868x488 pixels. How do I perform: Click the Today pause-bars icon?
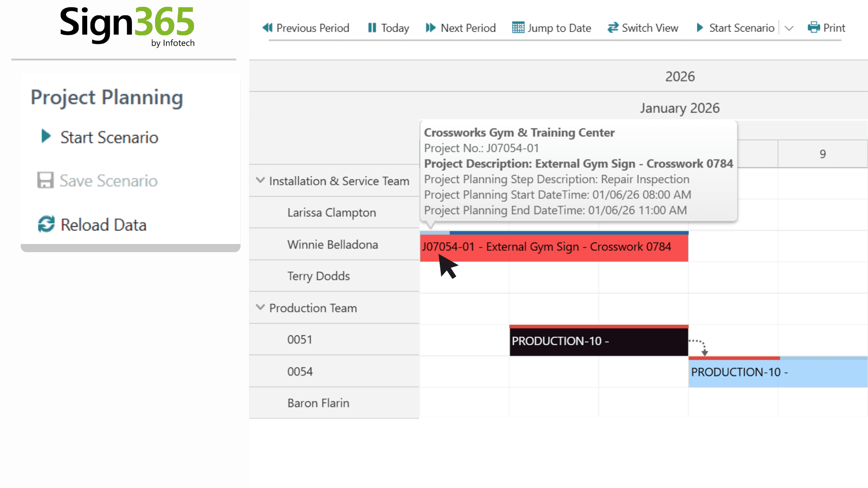372,28
